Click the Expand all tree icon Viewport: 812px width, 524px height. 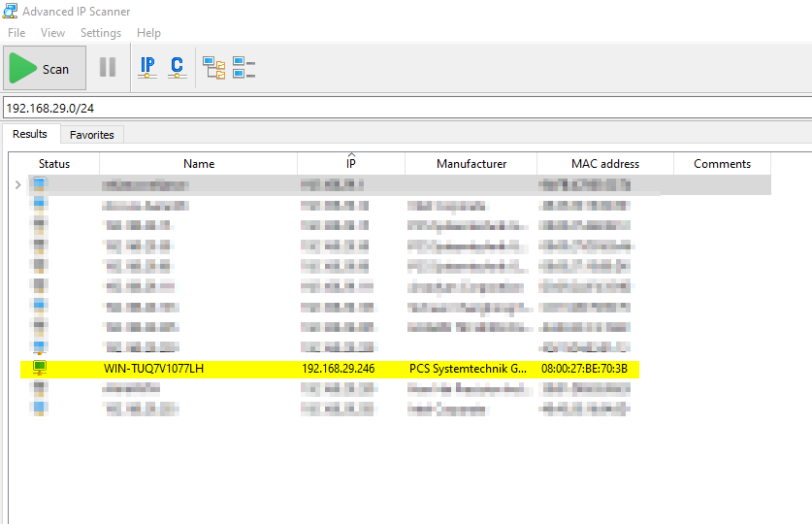[213, 68]
